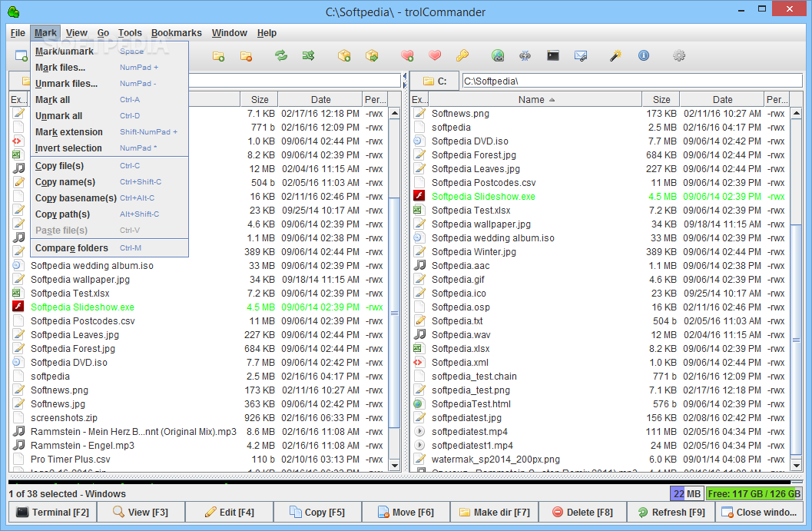
Task: Open the View menu
Action: click(x=76, y=32)
